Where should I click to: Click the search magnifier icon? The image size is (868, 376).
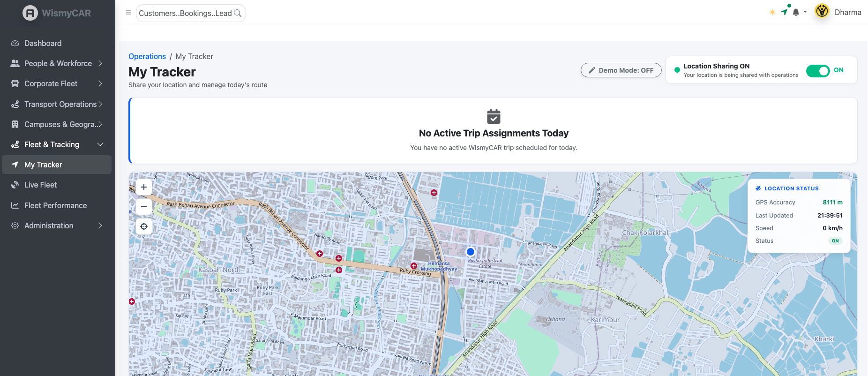coord(238,13)
